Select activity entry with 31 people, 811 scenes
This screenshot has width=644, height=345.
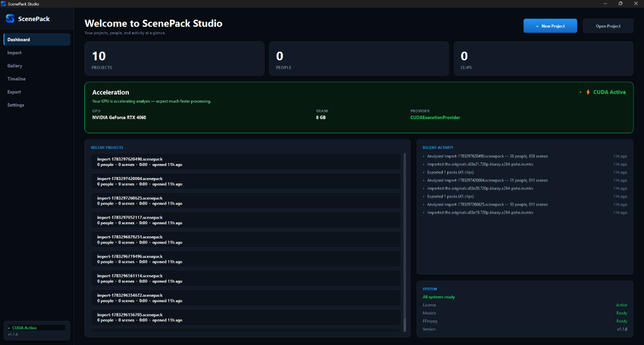coord(525,180)
